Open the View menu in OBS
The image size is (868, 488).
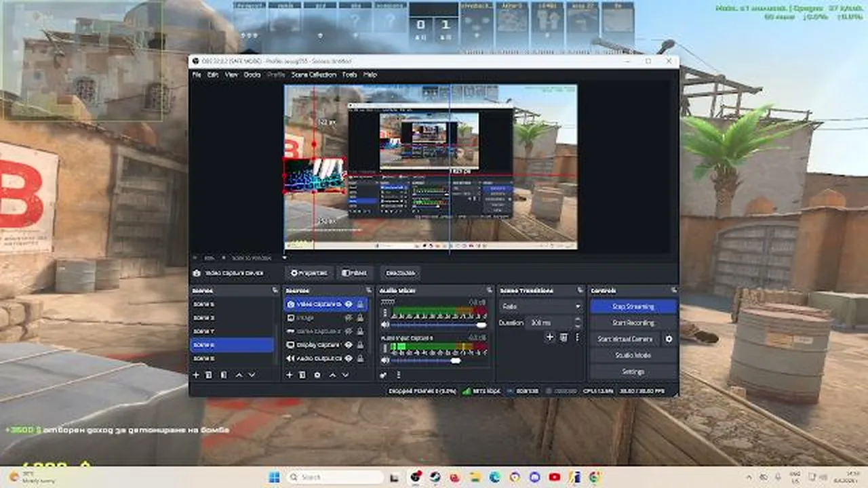231,75
